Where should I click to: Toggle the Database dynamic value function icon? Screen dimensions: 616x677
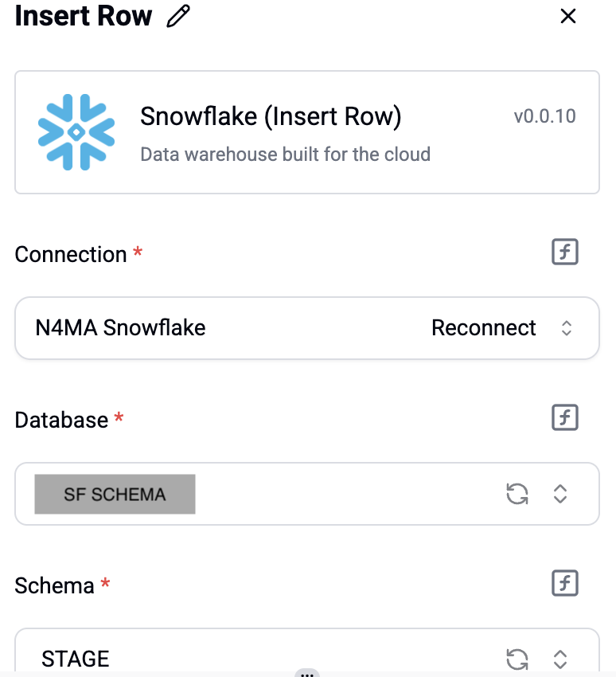click(x=565, y=417)
